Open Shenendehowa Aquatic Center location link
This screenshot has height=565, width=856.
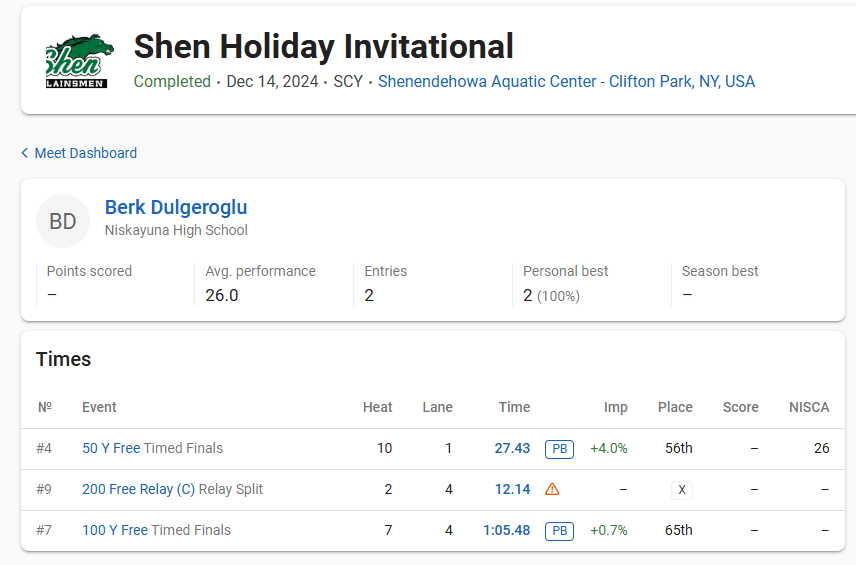(x=566, y=82)
